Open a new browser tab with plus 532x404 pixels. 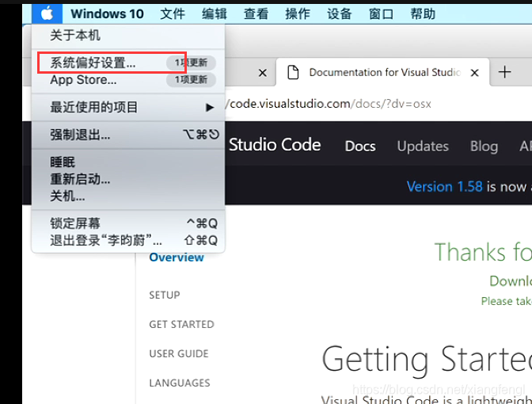click(x=504, y=72)
